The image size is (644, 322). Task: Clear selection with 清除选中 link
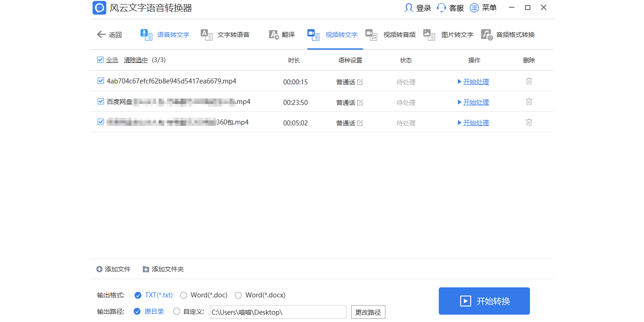(135, 60)
